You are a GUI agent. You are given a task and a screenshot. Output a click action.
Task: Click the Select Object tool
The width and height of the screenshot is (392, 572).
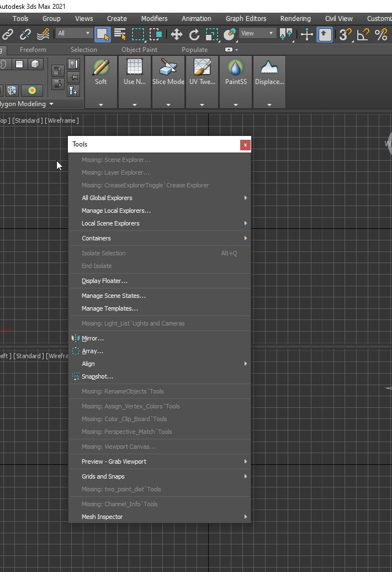[102, 34]
